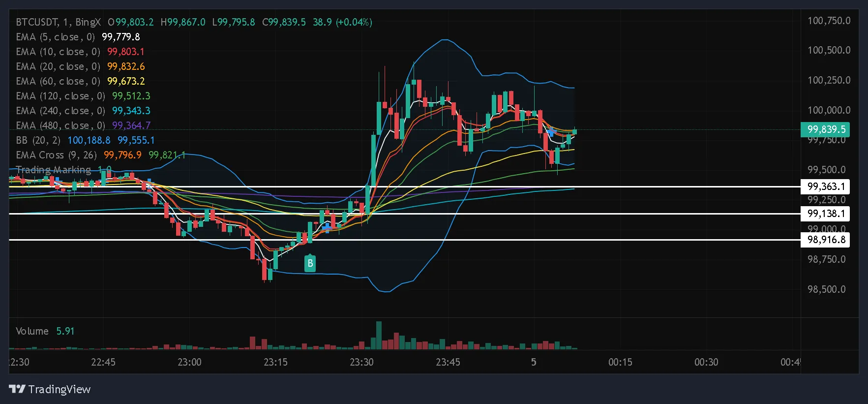Click the 23:15 time axis label
868x404 pixels.
tap(275, 362)
